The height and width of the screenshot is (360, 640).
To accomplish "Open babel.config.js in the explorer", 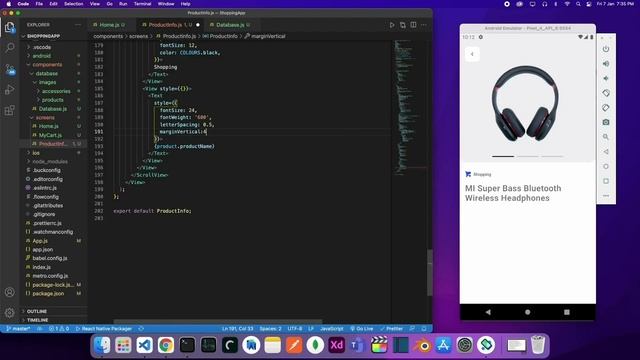I will [x=50, y=258].
